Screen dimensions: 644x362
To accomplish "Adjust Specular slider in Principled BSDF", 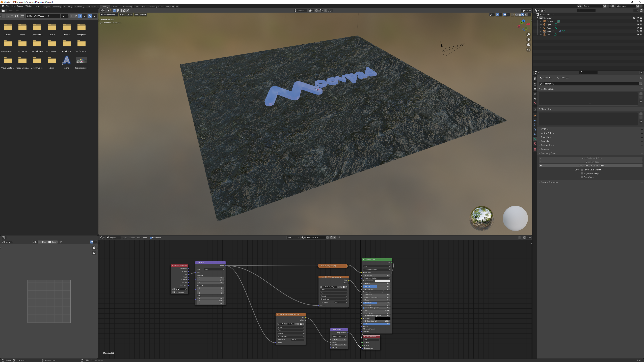I will pos(377,287).
